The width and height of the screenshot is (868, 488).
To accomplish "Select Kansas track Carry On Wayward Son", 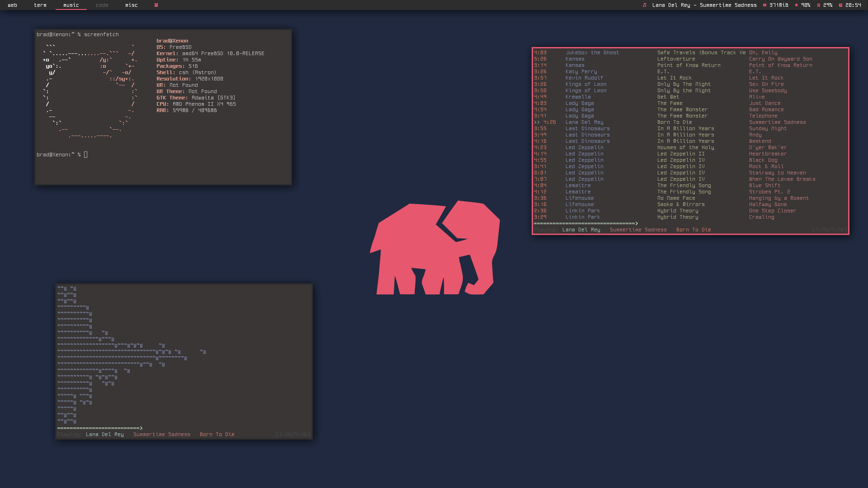I will (780, 59).
